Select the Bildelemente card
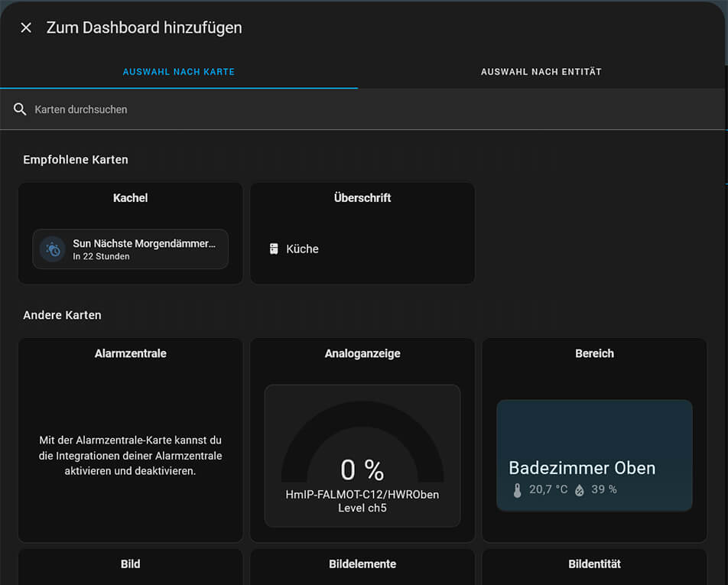The width and height of the screenshot is (728, 585). coord(362,564)
